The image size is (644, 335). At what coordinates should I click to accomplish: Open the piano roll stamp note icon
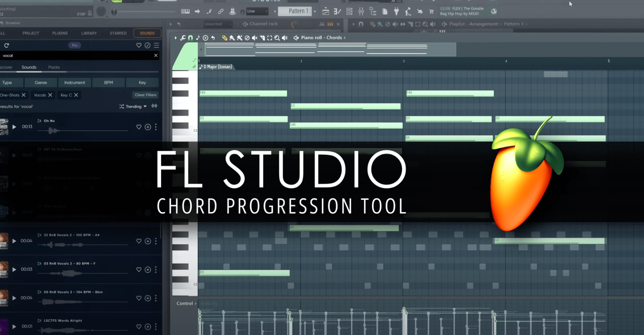pos(198,38)
